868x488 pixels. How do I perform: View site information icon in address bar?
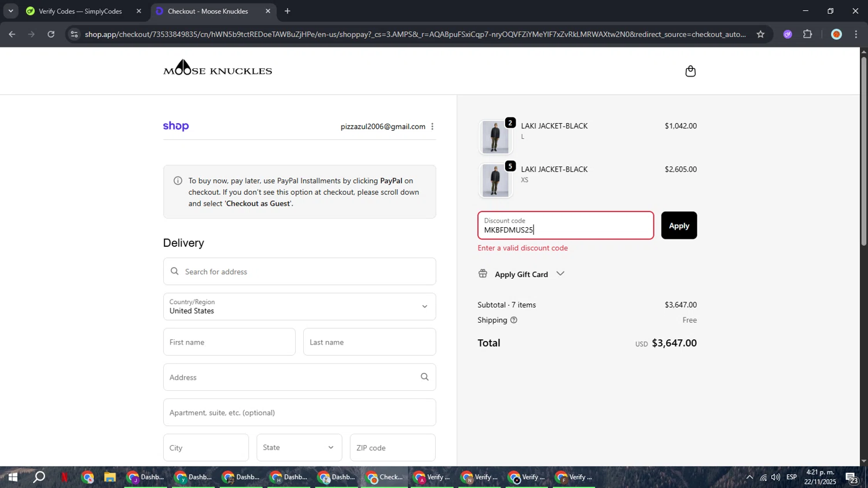tap(73, 34)
